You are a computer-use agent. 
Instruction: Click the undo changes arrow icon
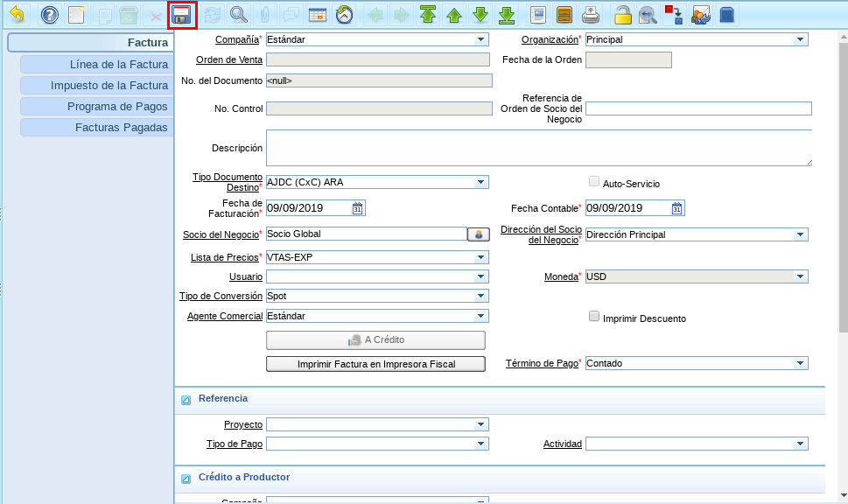point(18,15)
